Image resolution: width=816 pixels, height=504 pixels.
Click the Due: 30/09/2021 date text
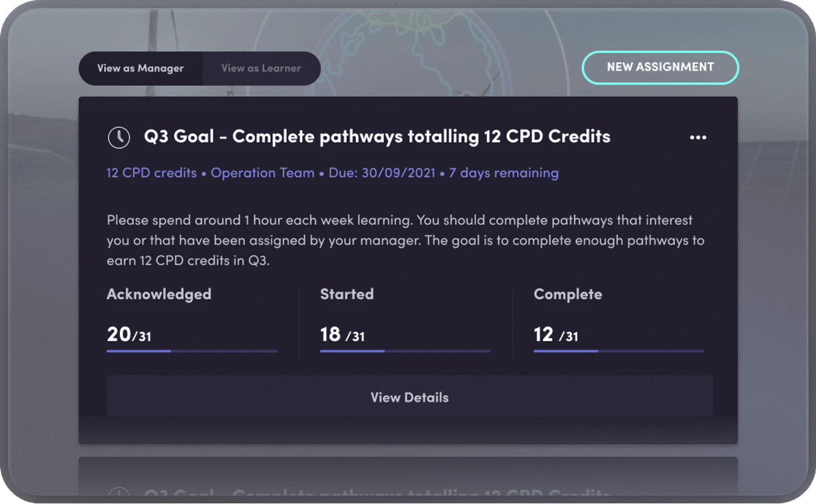point(382,173)
